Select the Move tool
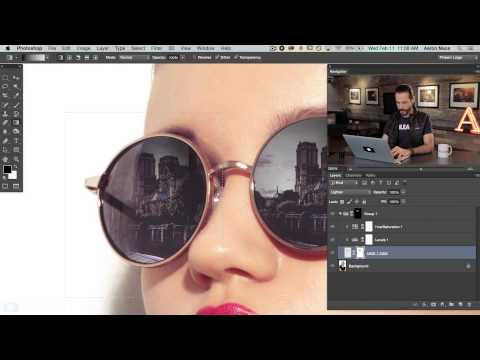The height and width of the screenshot is (360, 480). point(16,78)
